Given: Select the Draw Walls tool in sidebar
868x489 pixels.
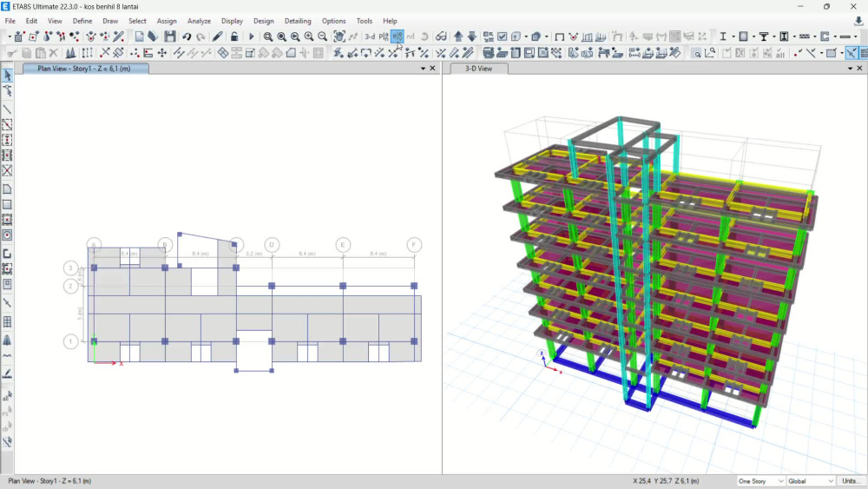Looking at the screenshot, I should point(7,254).
